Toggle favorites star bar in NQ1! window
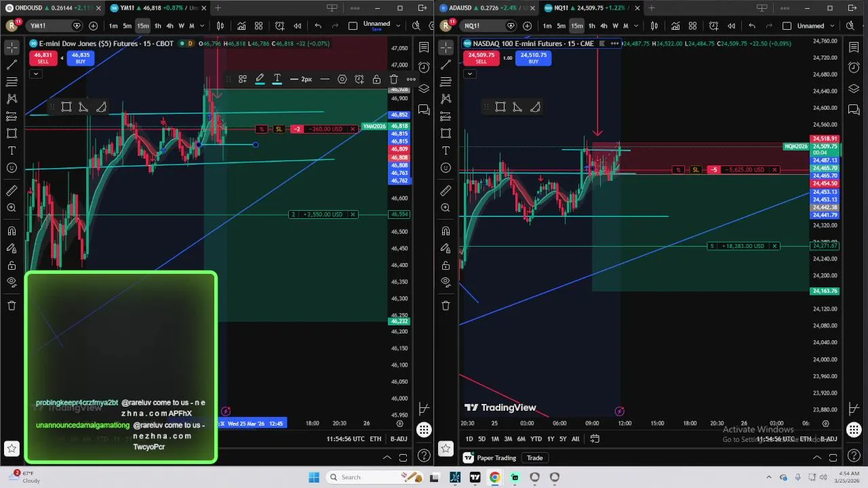This screenshot has height=488, width=868. coord(446,448)
